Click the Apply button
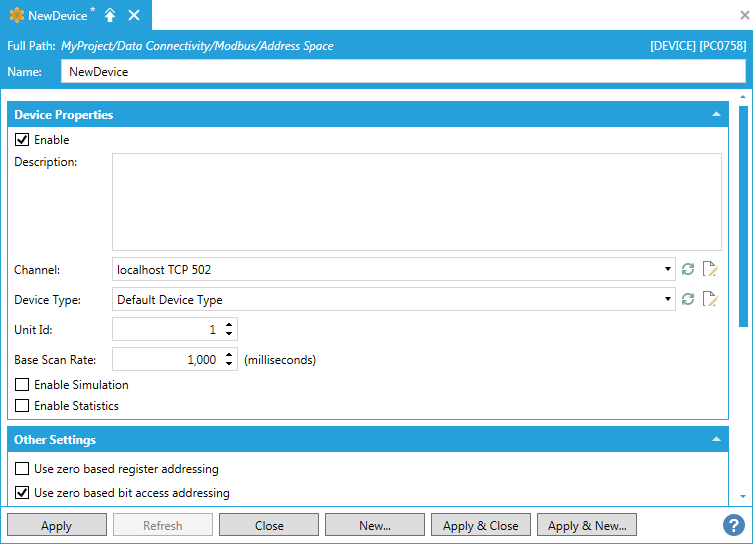The height and width of the screenshot is (544, 753). 56,526
